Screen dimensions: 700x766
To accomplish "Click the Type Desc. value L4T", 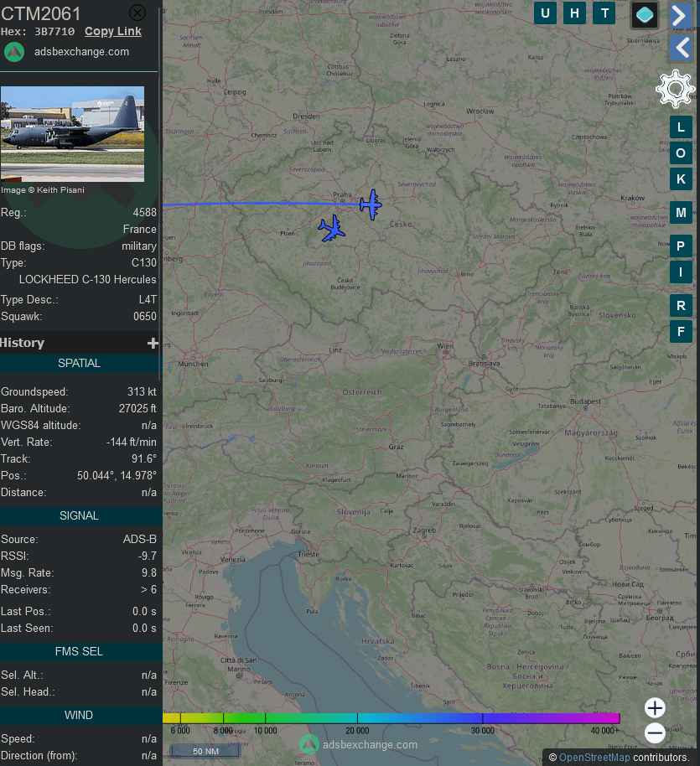I will pos(148,300).
